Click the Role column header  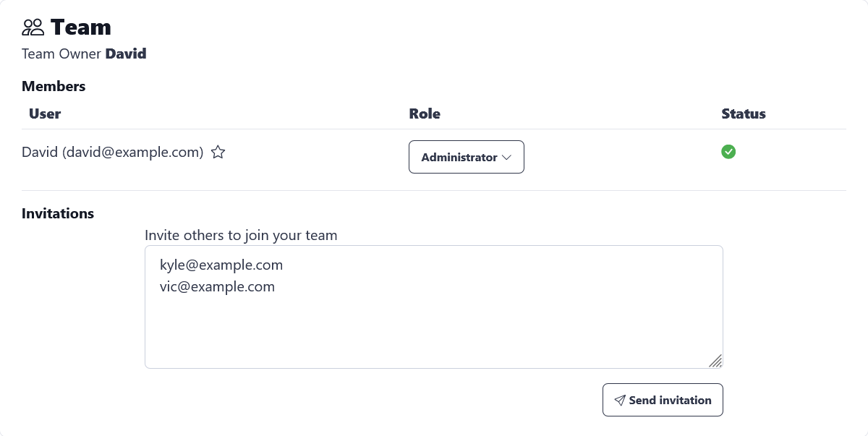[x=425, y=114]
